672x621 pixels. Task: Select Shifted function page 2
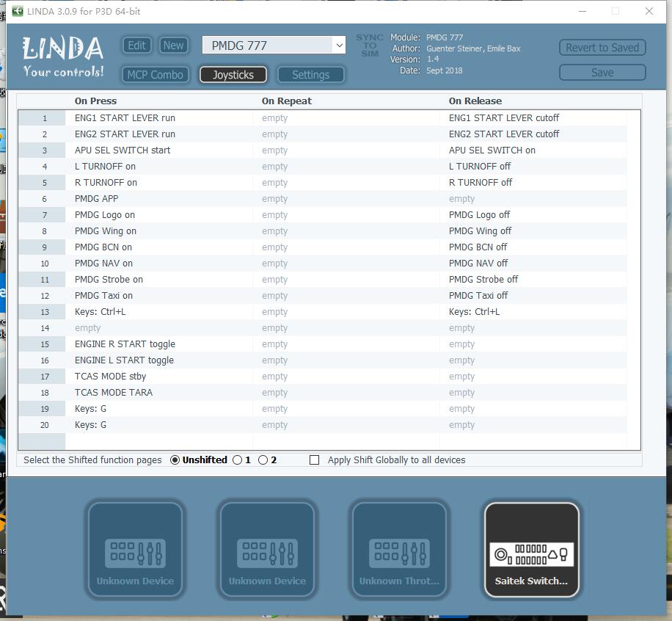(263, 460)
